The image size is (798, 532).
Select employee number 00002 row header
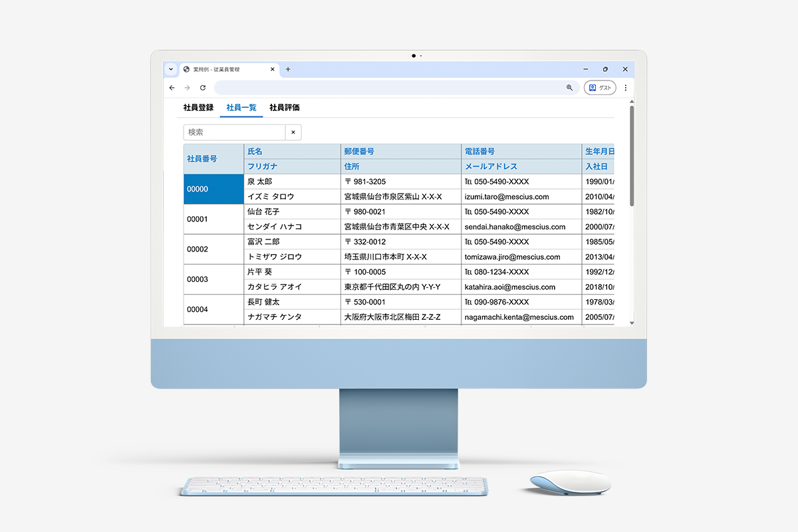click(x=213, y=249)
